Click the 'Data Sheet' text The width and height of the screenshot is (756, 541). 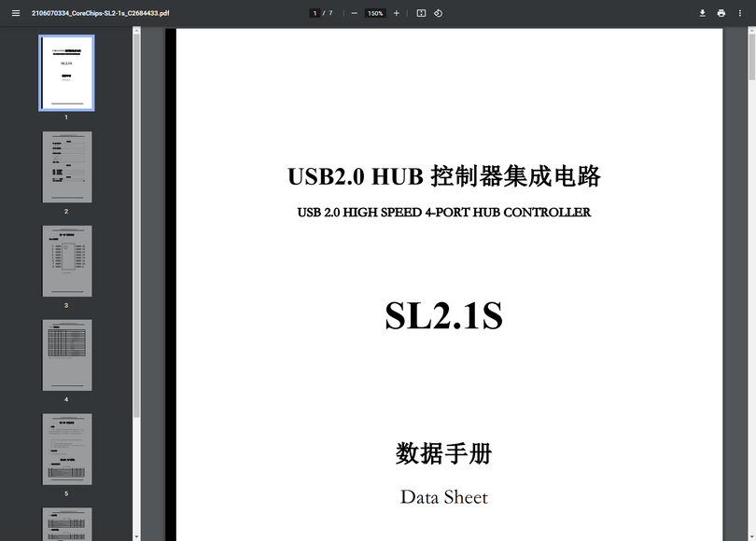(x=444, y=496)
